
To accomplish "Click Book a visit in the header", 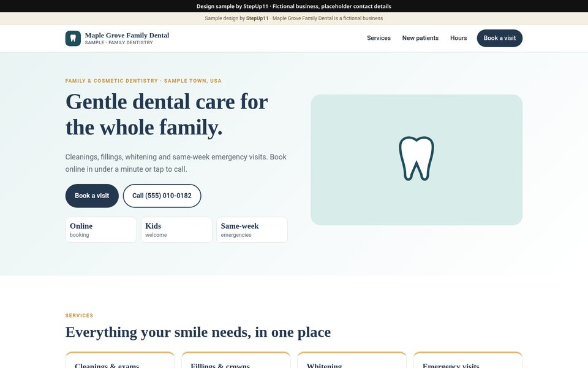I will (500, 38).
